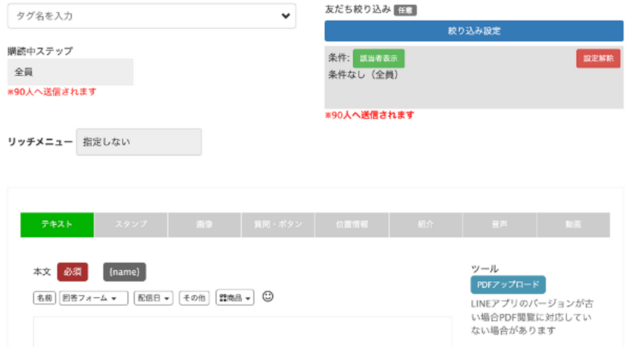Click the 任意 badge beside 友だち絞り込み
The width and height of the screenshot is (644, 347).
pos(405,10)
